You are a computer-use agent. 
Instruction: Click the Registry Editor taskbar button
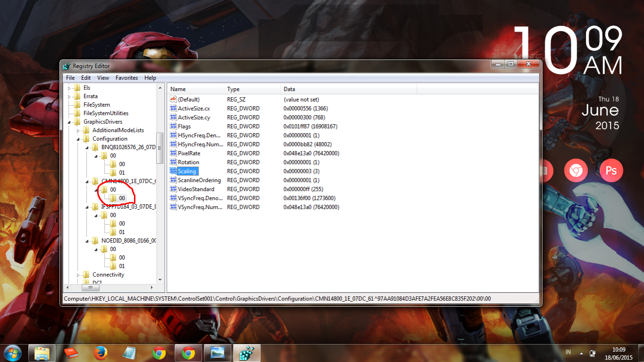(247, 353)
